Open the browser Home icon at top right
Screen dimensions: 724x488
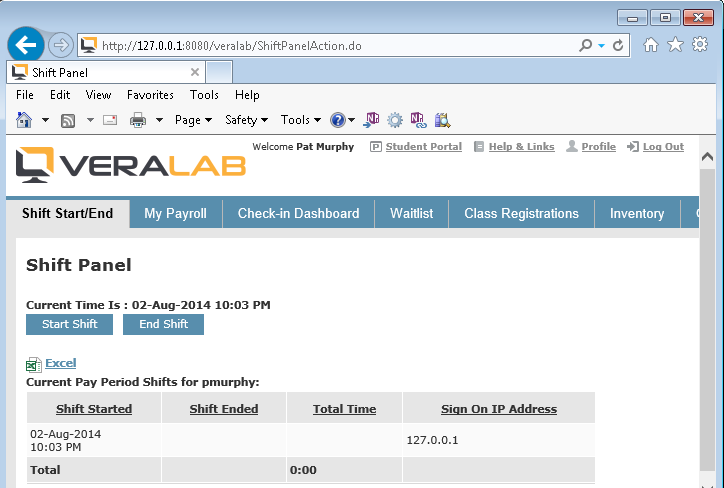click(651, 45)
